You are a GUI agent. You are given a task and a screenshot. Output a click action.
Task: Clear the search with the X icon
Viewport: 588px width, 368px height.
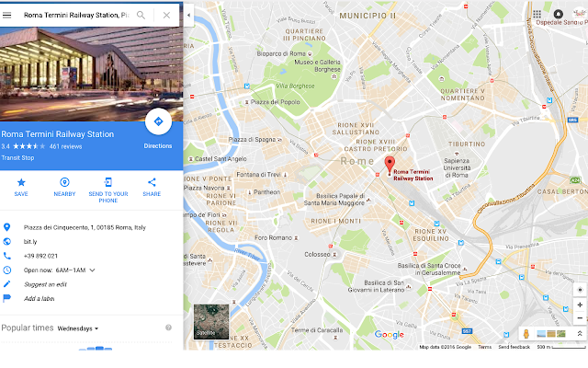coord(166,15)
